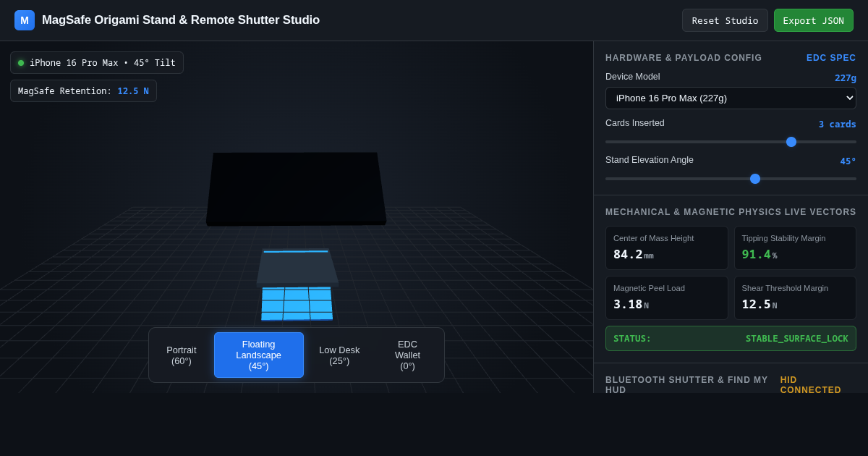Switch to Low Desk (25°) preset
The width and height of the screenshot is (868, 456).
[x=339, y=355]
